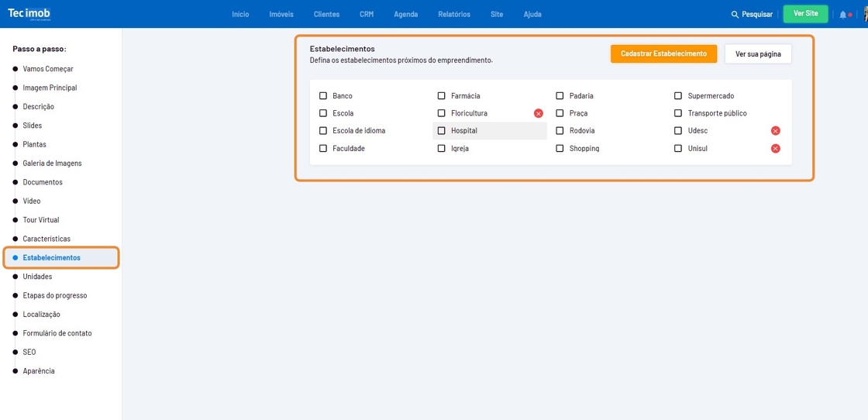Open the Localização step in the sidebar
Image resolution: width=868 pixels, height=420 pixels.
click(x=41, y=315)
